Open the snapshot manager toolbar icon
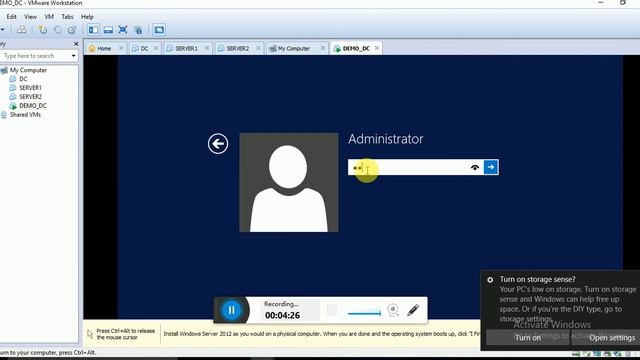640x360 pixels. coord(72,30)
